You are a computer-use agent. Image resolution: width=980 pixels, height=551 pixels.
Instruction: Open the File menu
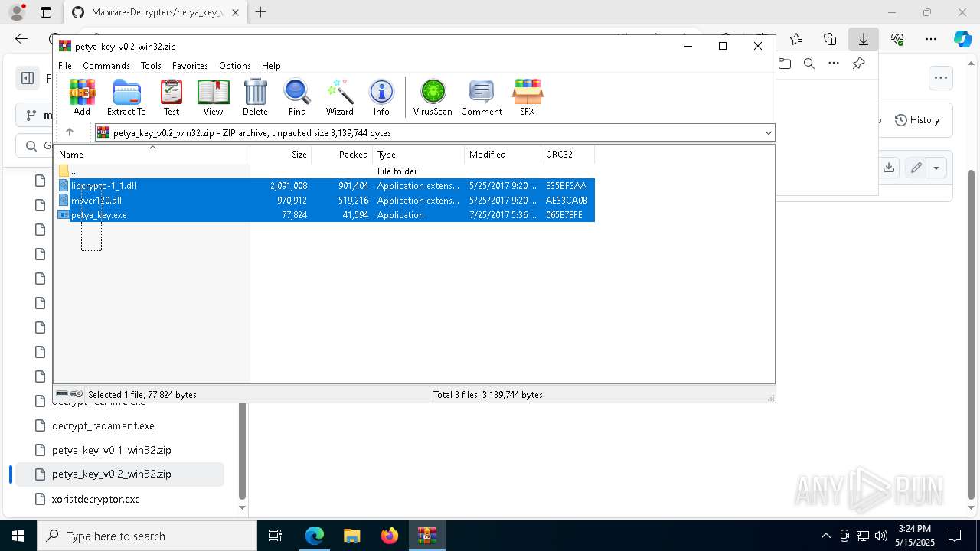[x=65, y=66]
